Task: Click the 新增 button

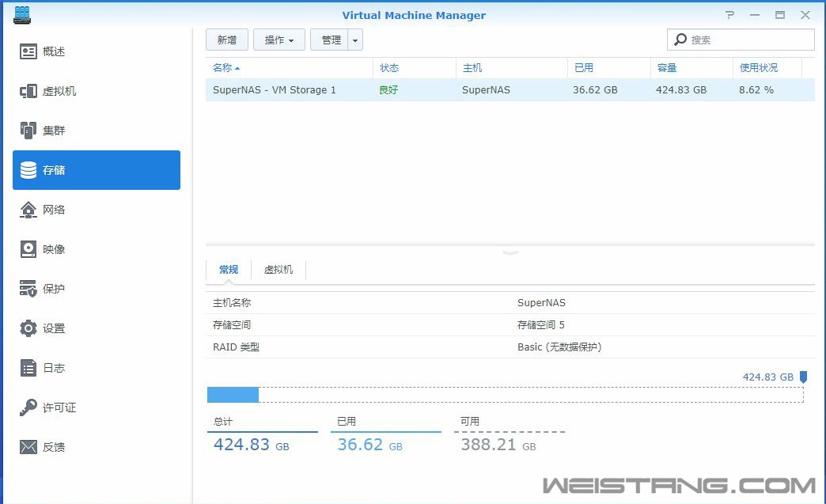Action: 228,39
